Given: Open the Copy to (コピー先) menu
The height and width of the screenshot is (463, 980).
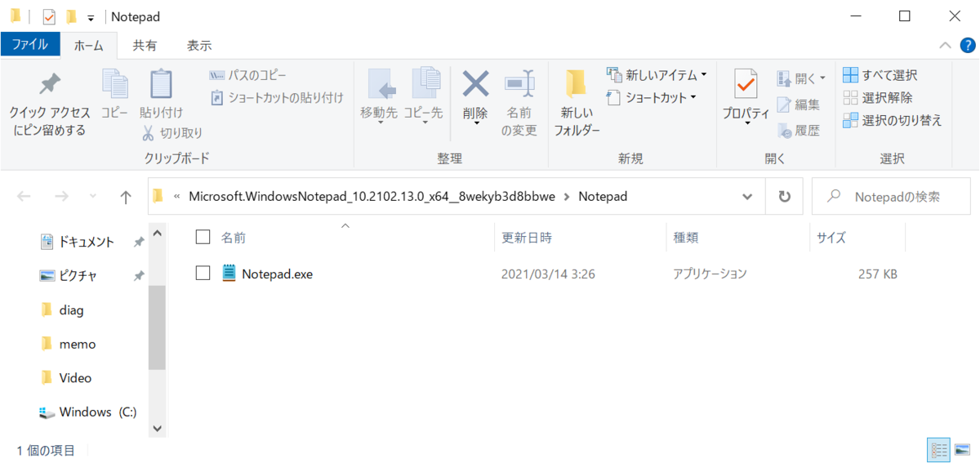Looking at the screenshot, I should click(x=423, y=96).
